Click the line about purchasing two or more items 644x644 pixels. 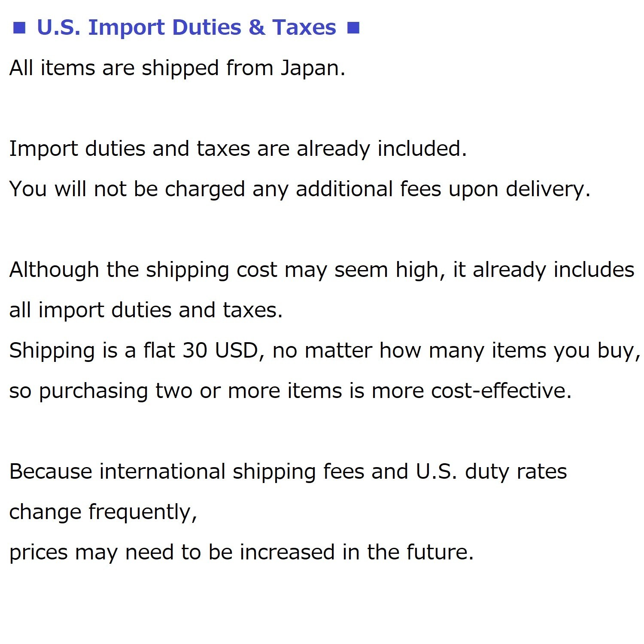290,391
